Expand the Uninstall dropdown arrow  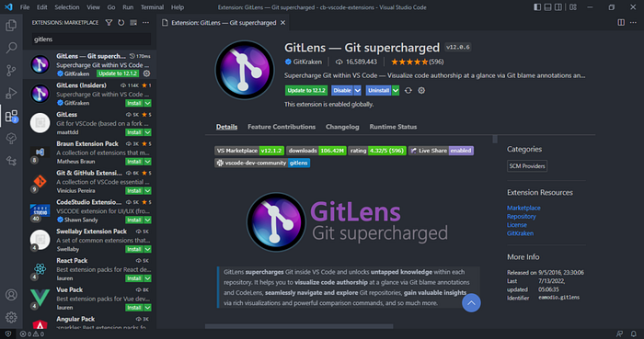395,91
